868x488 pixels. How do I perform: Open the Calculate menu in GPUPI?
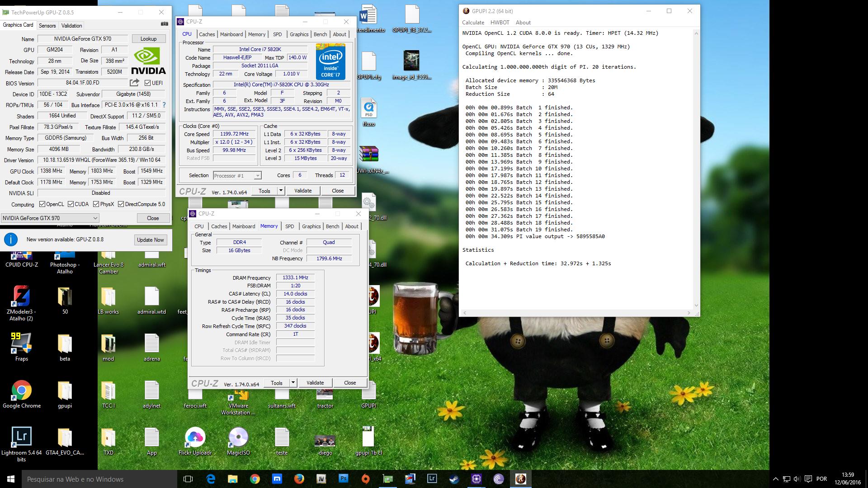473,23
